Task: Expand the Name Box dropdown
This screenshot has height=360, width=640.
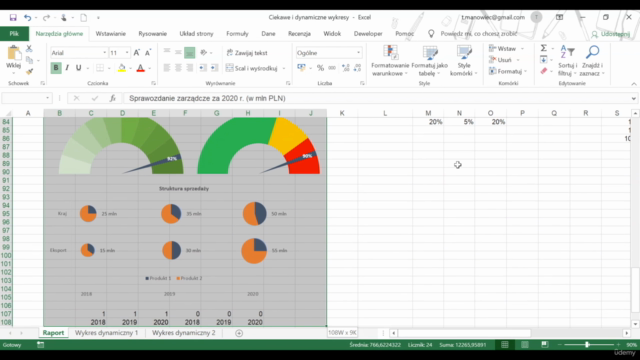Action: tap(47, 98)
